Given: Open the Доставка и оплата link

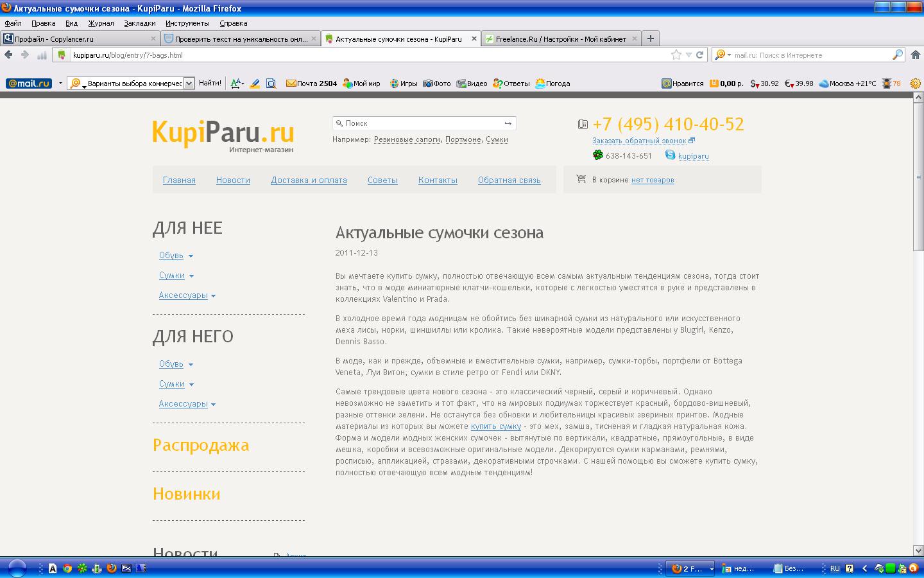Looking at the screenshot, I should point(309,180).
